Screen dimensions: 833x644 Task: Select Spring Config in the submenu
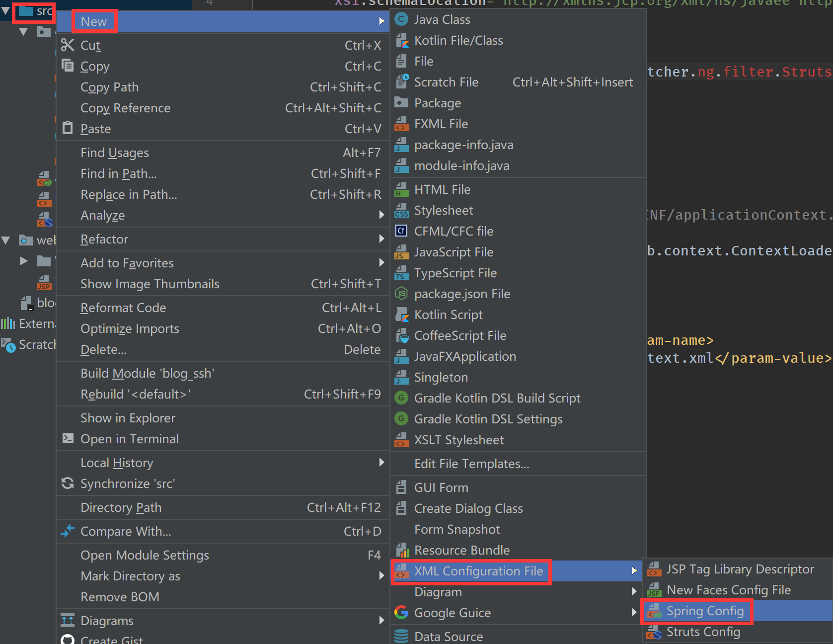tap(737, 611)
